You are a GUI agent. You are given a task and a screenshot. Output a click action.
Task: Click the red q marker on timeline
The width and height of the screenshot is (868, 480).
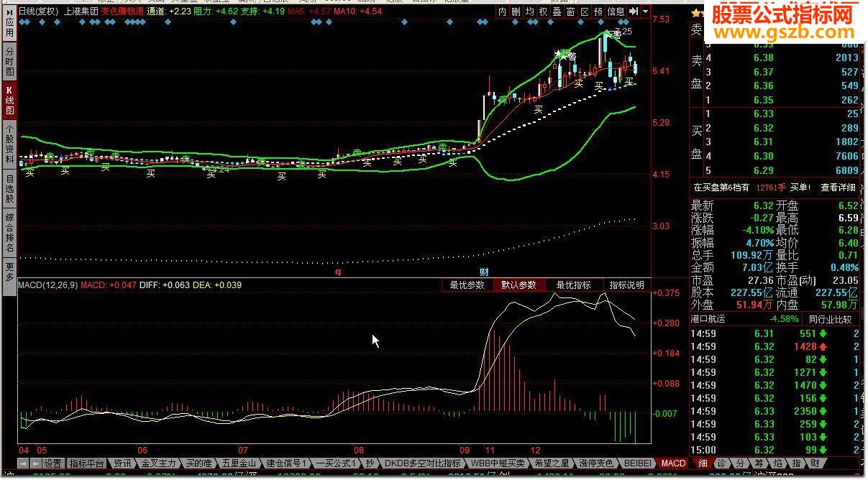click(338, 272)
